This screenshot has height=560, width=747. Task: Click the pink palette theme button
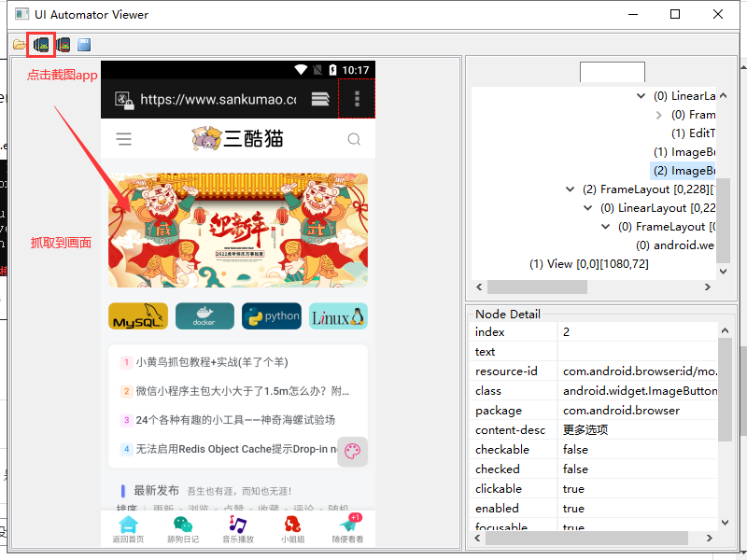[x=352, y=452]
